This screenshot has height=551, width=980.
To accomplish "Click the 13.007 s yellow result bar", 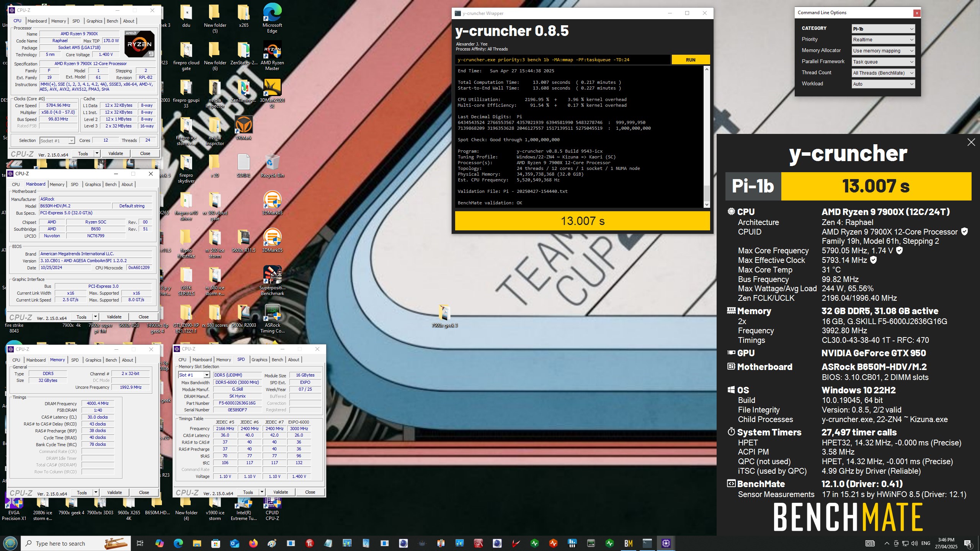I will coord(582,221).
